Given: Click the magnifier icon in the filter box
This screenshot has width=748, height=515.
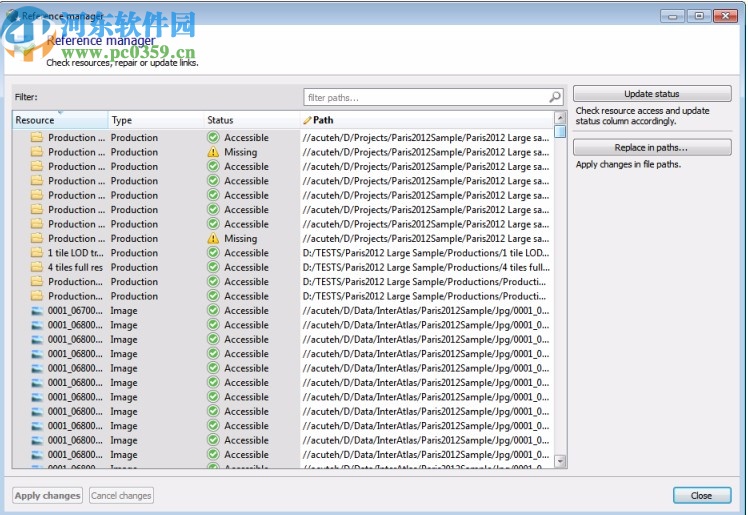Looking at the screenshot, I should coord(554,97).
